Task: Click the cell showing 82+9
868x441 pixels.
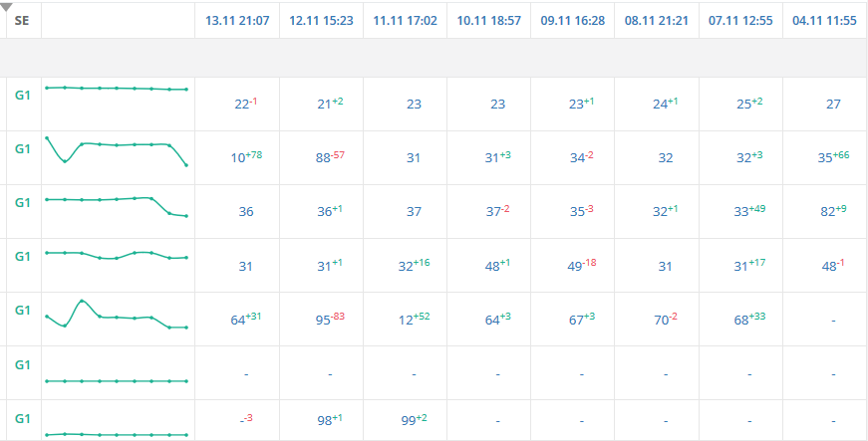Action: pos(833,211)
